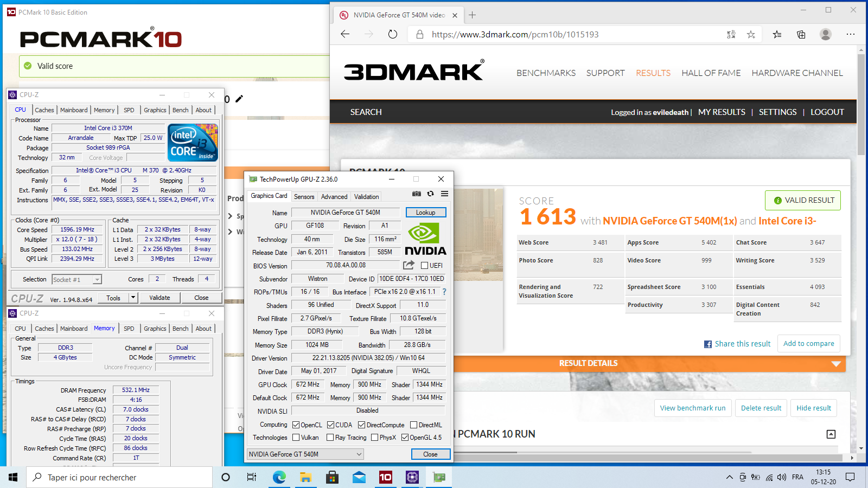Click the Delete result button

coord(761,408)
